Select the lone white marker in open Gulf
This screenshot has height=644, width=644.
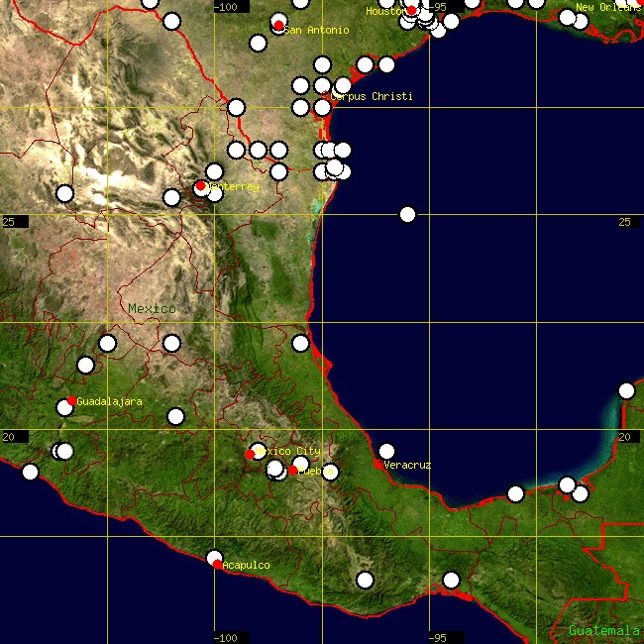point(407,214)
